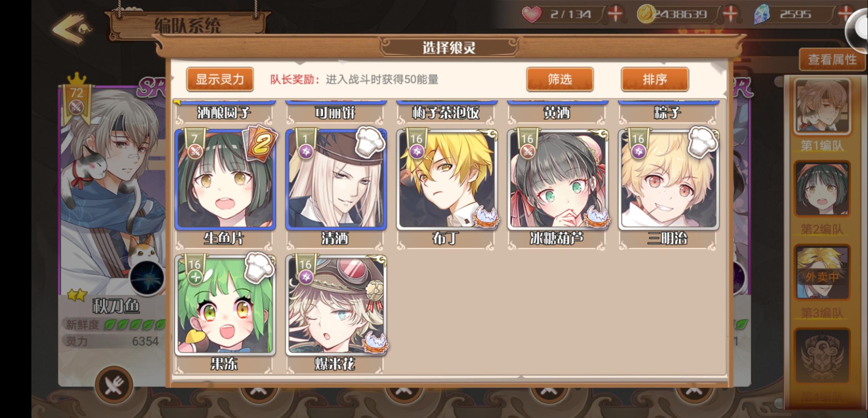Toggle 显示灵力 display button
Viewport: 868px width, 418px height.
[x=220, y=79]
